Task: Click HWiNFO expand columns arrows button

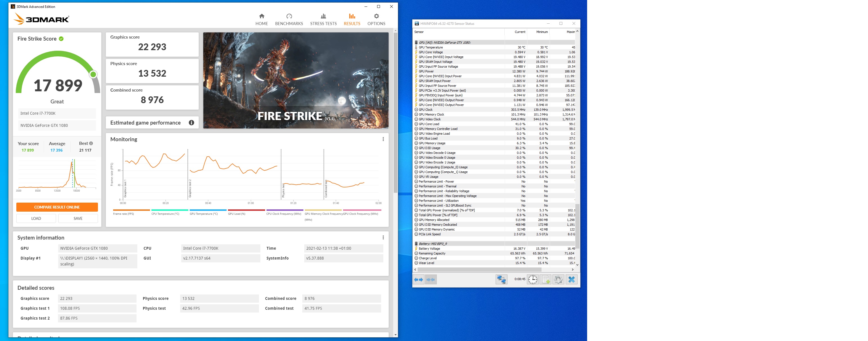Action: click(419, 280)
